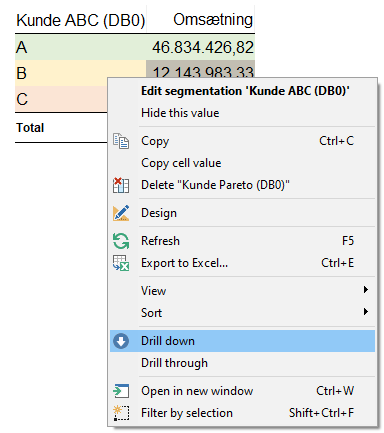Expand the View submenu arrow
The image size is (384, 433).
tap(366, 290)
